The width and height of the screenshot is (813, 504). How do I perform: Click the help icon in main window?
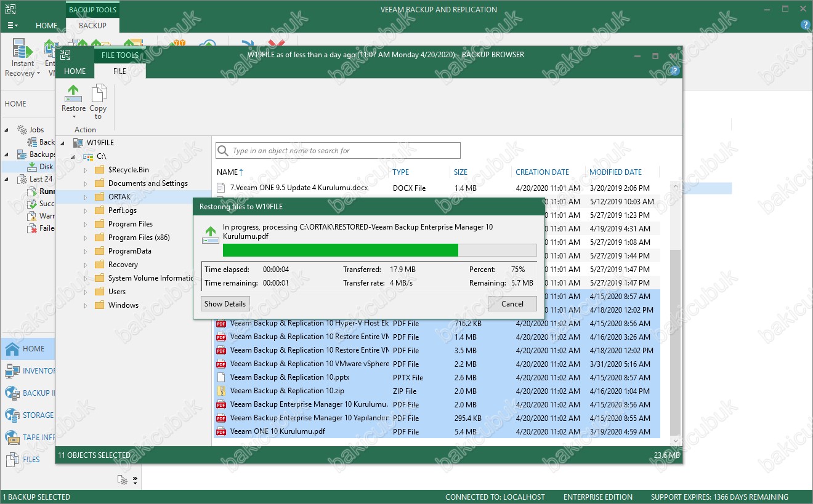click(805, 25)
